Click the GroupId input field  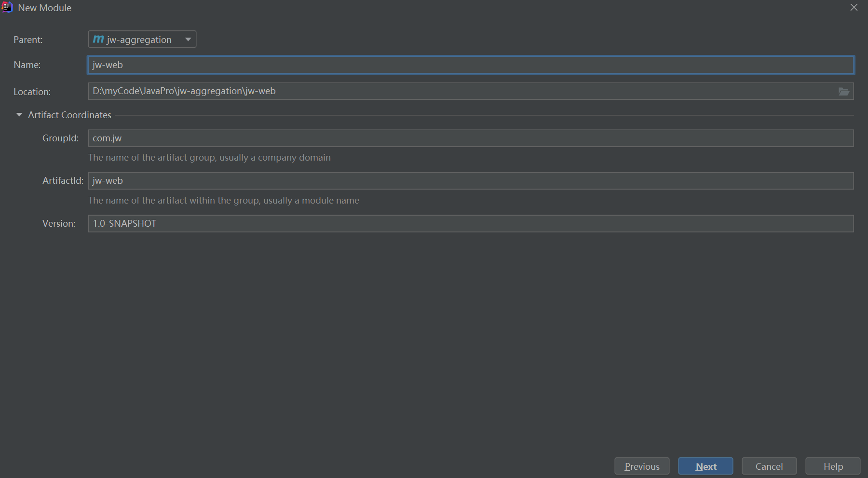471,138
